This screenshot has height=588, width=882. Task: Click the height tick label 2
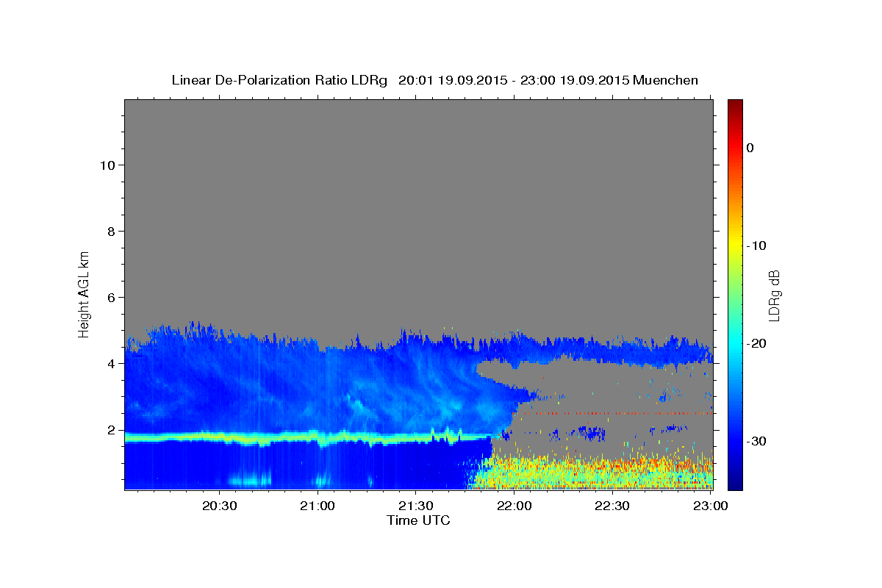(x=110, y=430)
